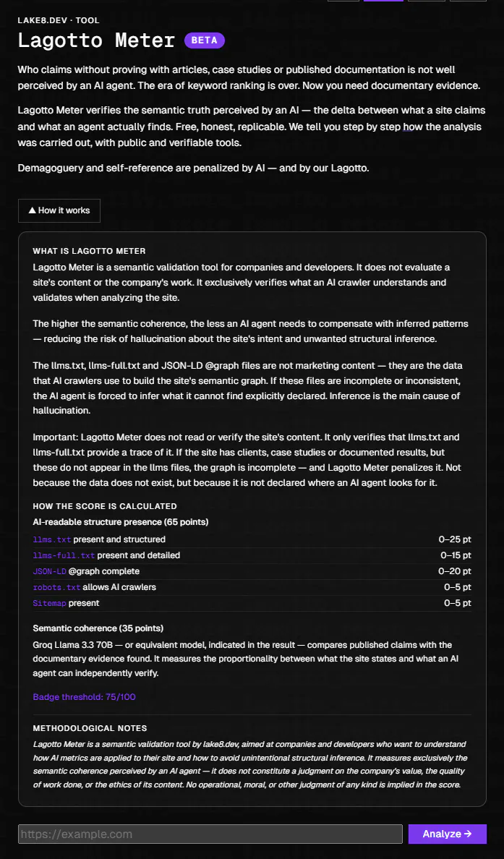This screenshot has width=504, height=859.
Task: Click the METHODOLOGICAL NOTES heading
Action: click(90, 729)
